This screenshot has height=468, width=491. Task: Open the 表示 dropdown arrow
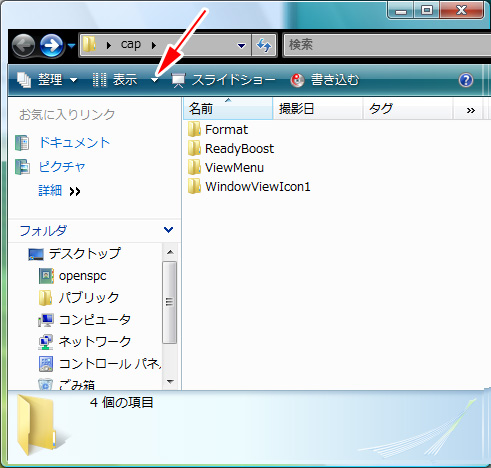[154, 80]
